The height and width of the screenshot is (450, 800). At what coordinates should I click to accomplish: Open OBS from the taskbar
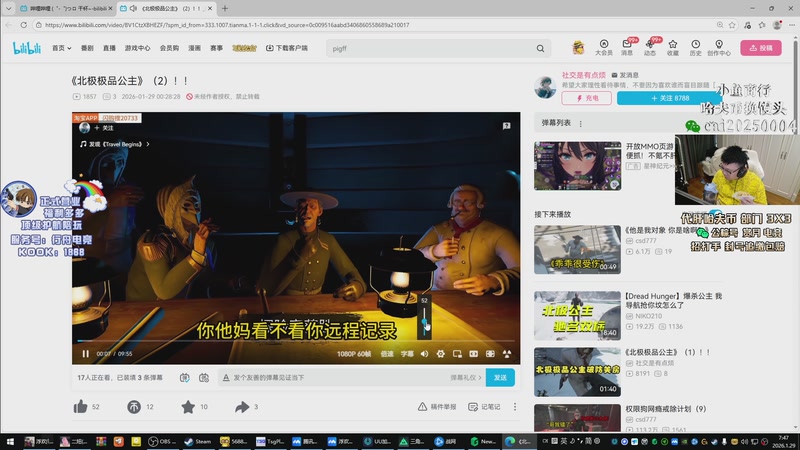(162, 441)
